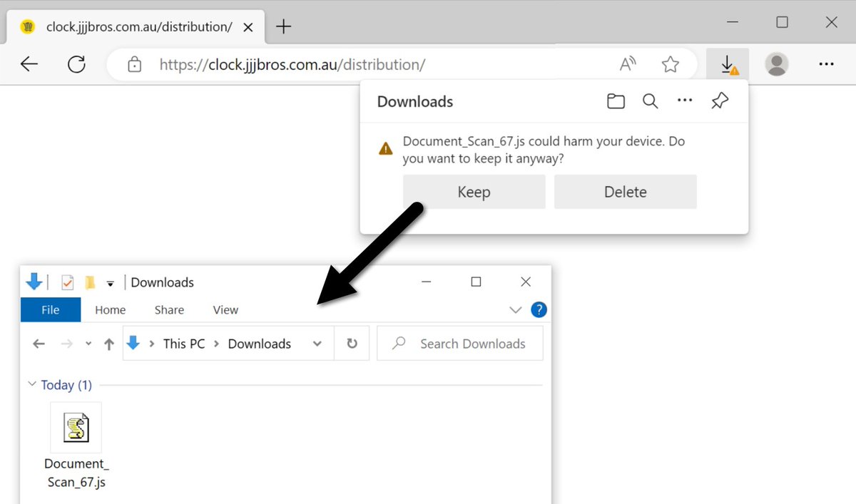
Task: Click the Downloads toolbar icon with warning badge
Action: tap(727, 63)
